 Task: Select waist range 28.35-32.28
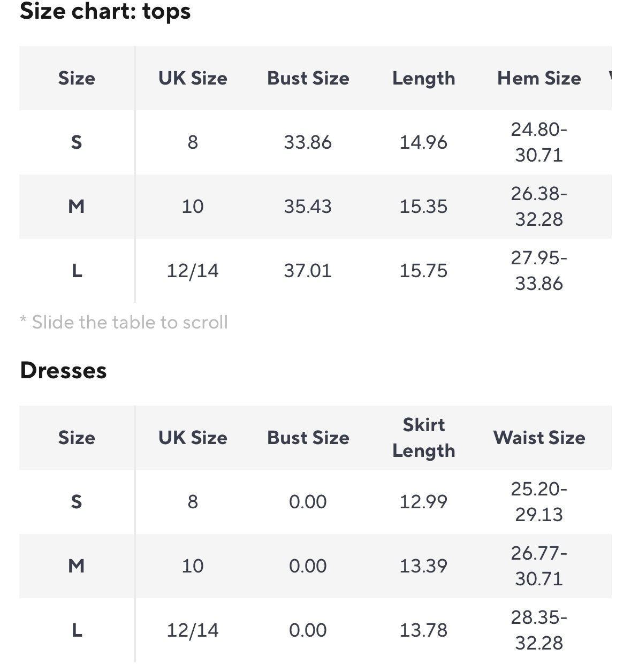539,630
